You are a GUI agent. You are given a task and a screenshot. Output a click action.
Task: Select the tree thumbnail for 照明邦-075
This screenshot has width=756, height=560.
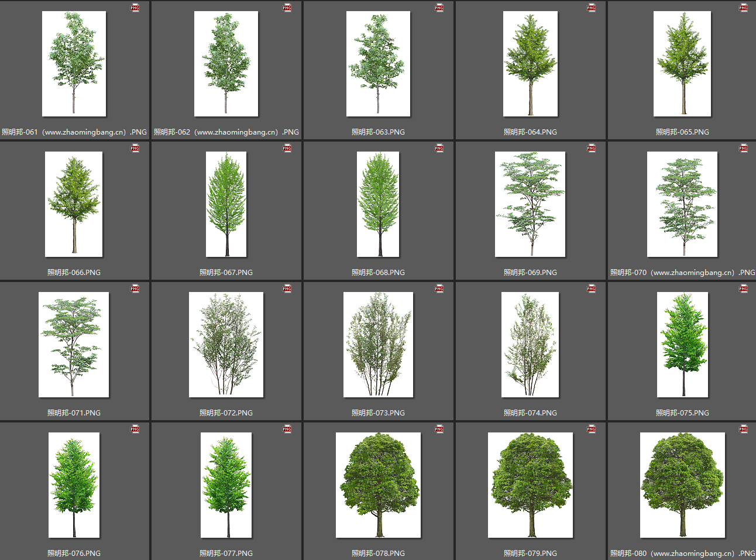(x=682, y=345)
